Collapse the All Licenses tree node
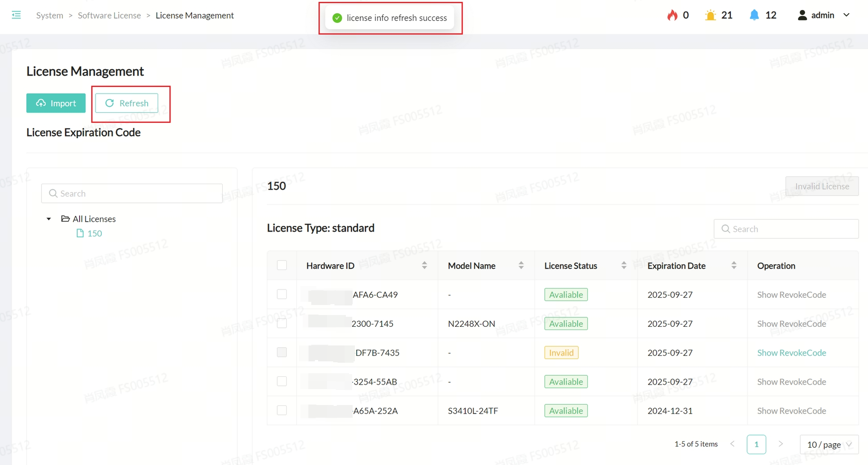Image resolution: width=868 pixels, height=465 pixels. [x=49, y=219]
